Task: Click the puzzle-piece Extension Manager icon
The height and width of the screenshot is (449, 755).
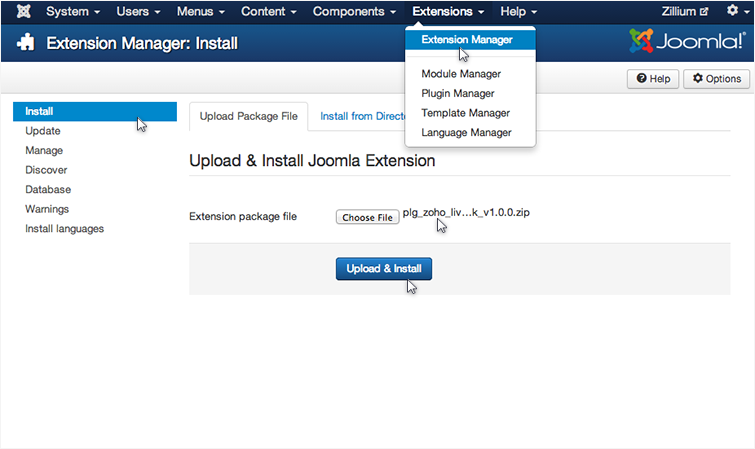Action: [x=26, y=42]
